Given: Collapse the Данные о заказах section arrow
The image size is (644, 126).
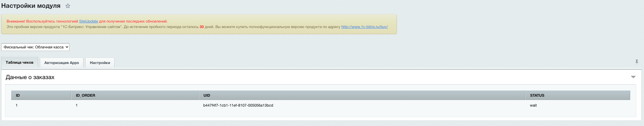Looking at the screenshot, I should coord(633,77).
